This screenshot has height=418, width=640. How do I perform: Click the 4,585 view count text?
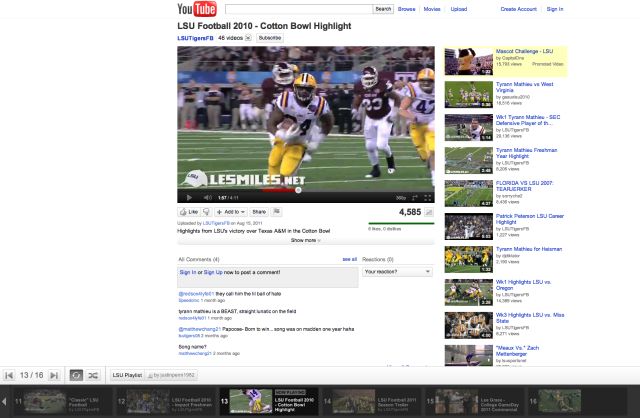(410, 212)
